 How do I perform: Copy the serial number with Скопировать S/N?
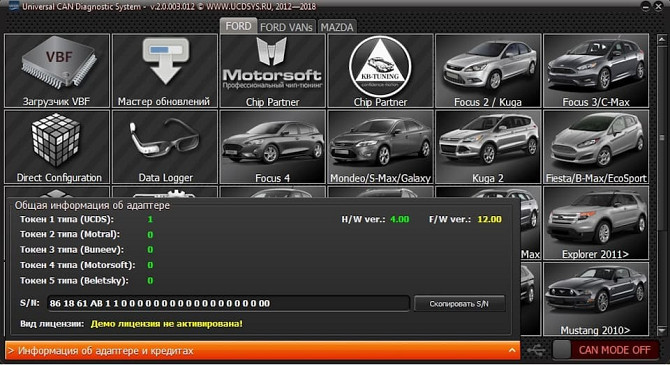coord(459,304)
